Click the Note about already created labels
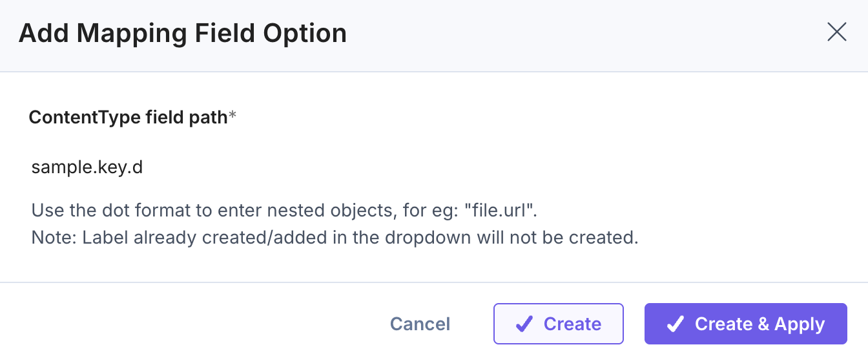 point(335,237)
